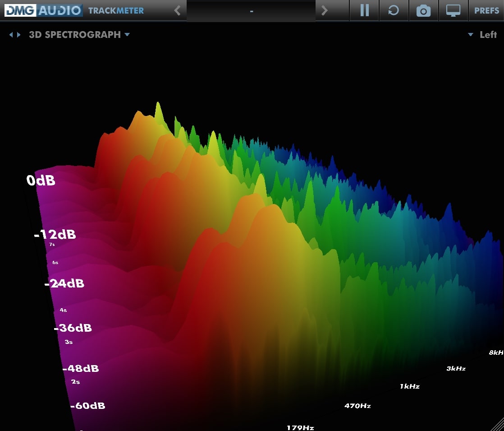Click the TRACKMETER title text

(116, 10)
